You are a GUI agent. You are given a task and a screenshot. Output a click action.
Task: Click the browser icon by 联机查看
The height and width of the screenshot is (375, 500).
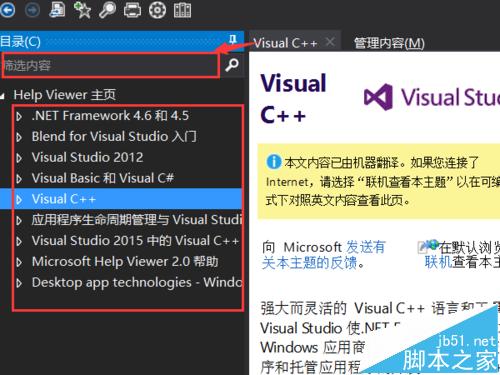428,247
